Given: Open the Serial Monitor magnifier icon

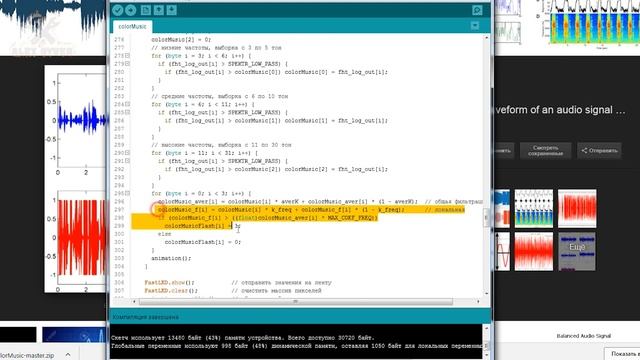Looking at the screenshot, I should pyautogui.click(x=477, y=10).
